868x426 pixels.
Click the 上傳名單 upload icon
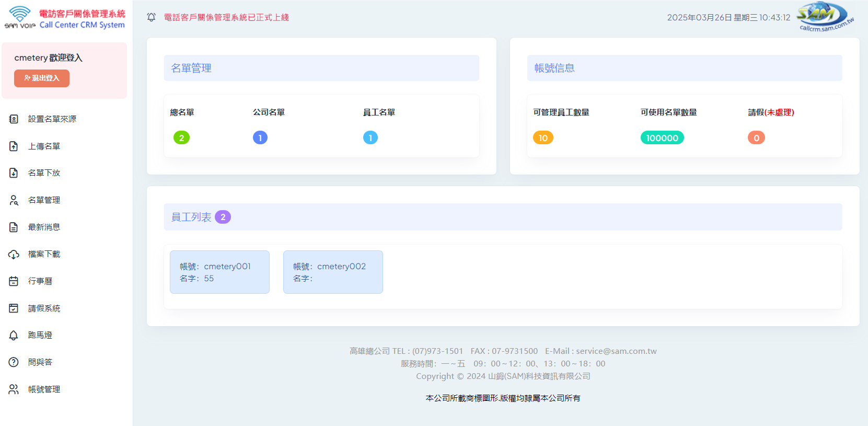pyautogui.click(x=14, y=146)
